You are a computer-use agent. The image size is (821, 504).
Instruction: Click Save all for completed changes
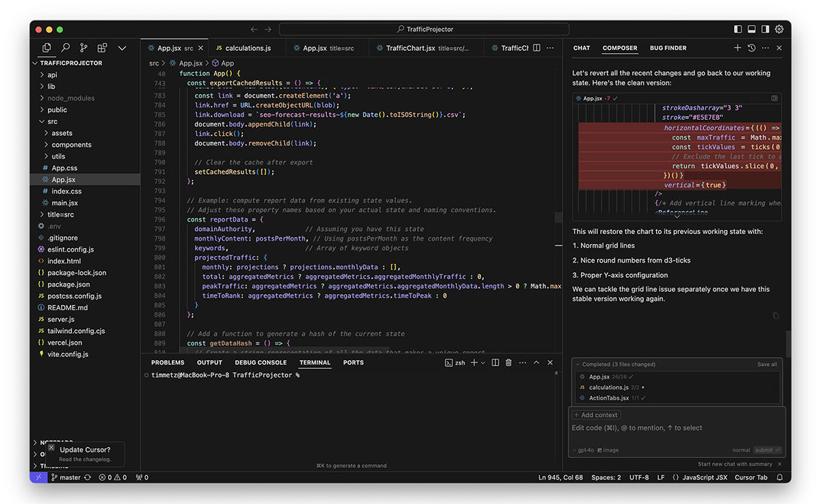pyautogui.click(x=767, y=364)
